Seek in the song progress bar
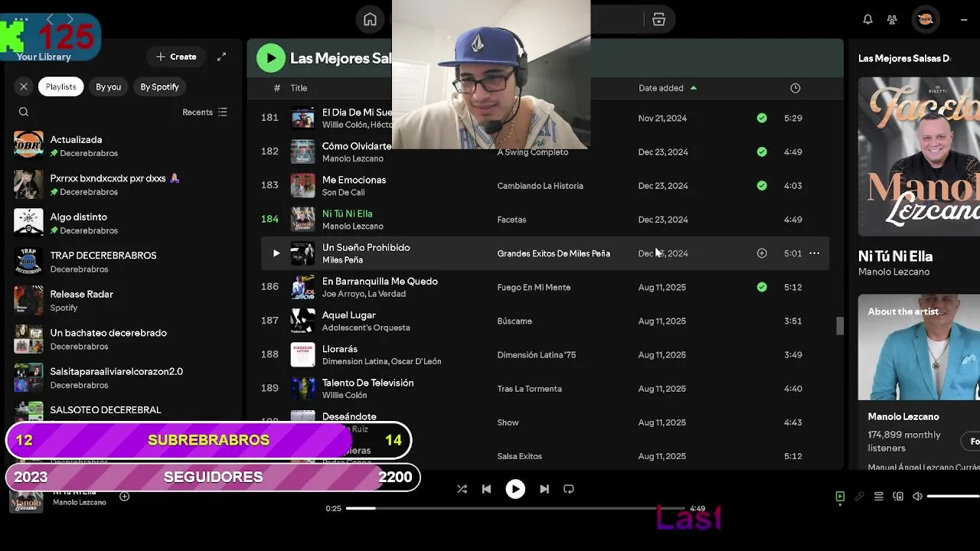This screenshot has width=980, height=551. pos(515,508)
